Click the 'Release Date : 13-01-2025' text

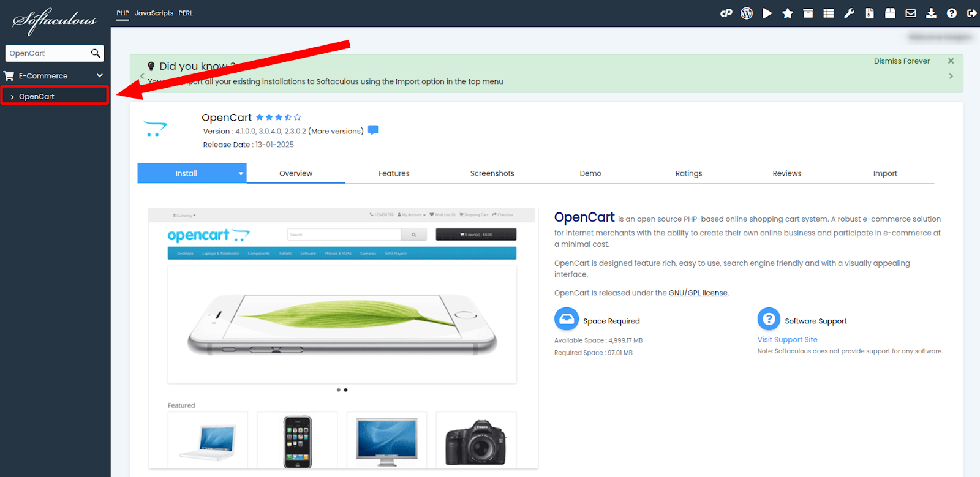(x=249, y=145)
